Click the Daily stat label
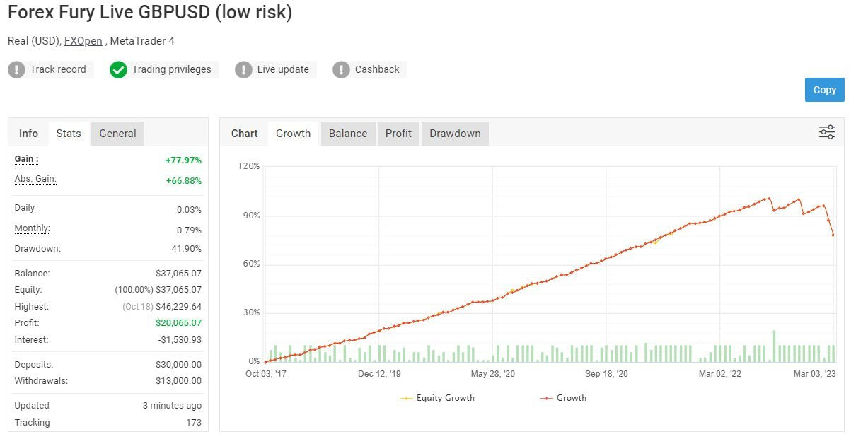868x439 pixels. tap(23, 208)
